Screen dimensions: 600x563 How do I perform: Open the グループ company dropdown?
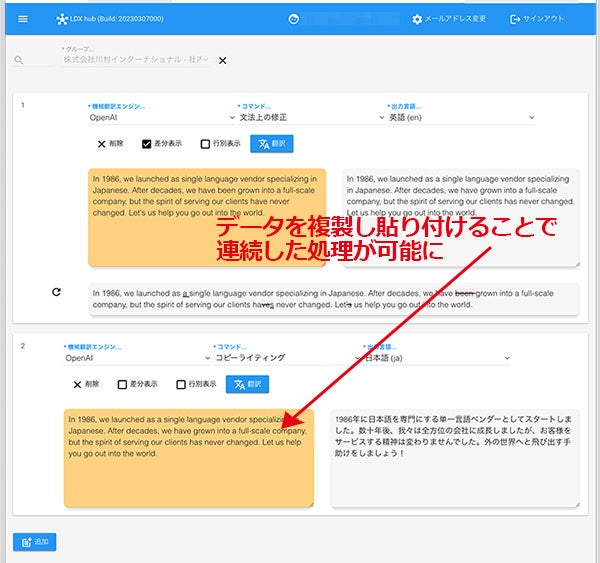136,59
